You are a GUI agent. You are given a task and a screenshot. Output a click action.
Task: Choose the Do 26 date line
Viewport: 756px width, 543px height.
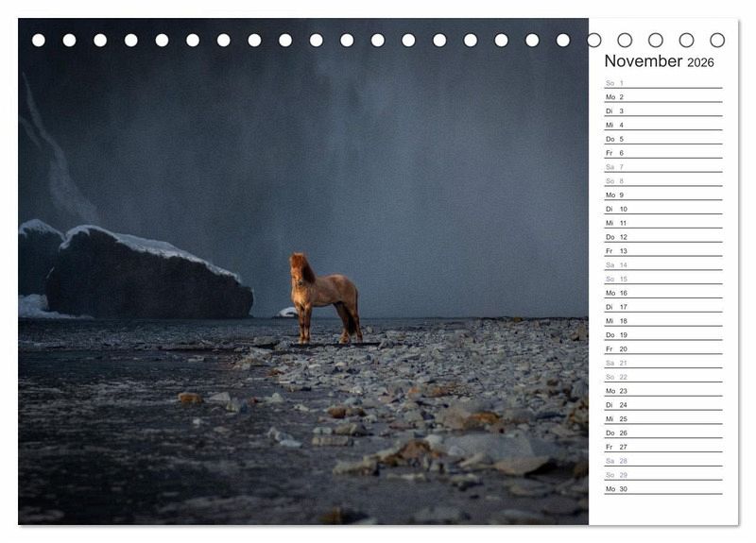(661, 433)
